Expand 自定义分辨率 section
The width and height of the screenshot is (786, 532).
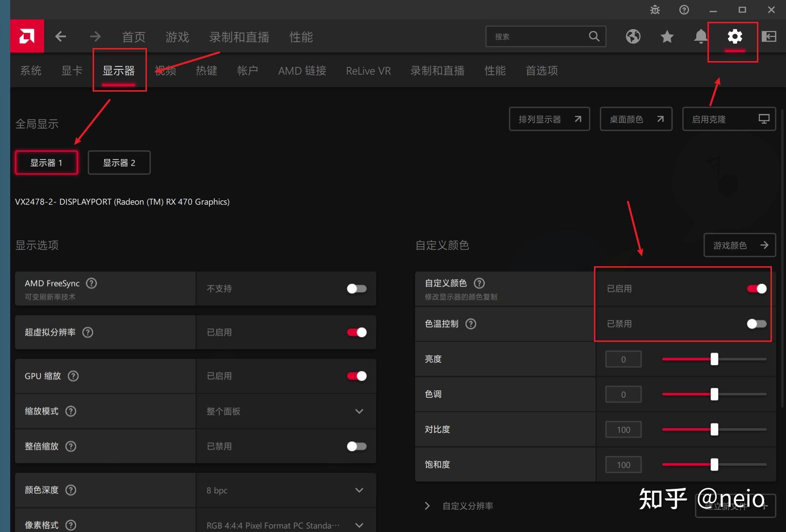click(x=427, y=506)
